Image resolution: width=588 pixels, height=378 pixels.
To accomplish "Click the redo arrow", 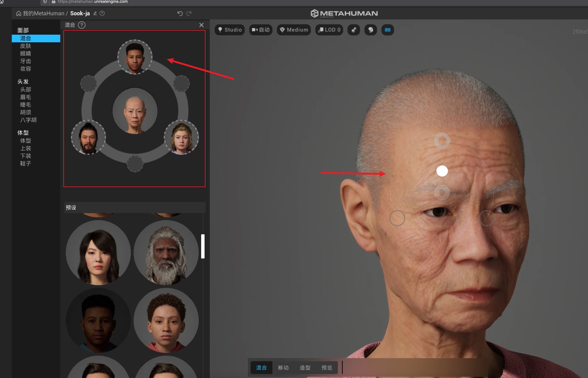I will click(x=189, y=13).
